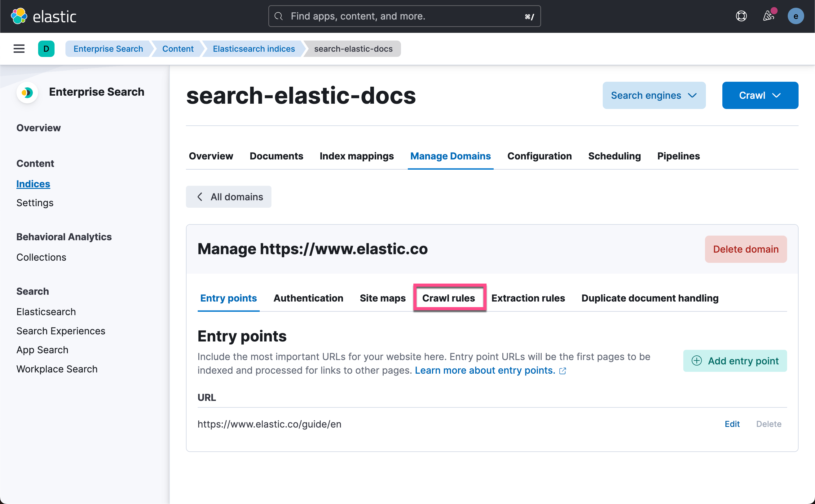Open the Index mappings tab
Image resolution: width=815 pixels, height=504 pixels.
click(x=357, y=156)
